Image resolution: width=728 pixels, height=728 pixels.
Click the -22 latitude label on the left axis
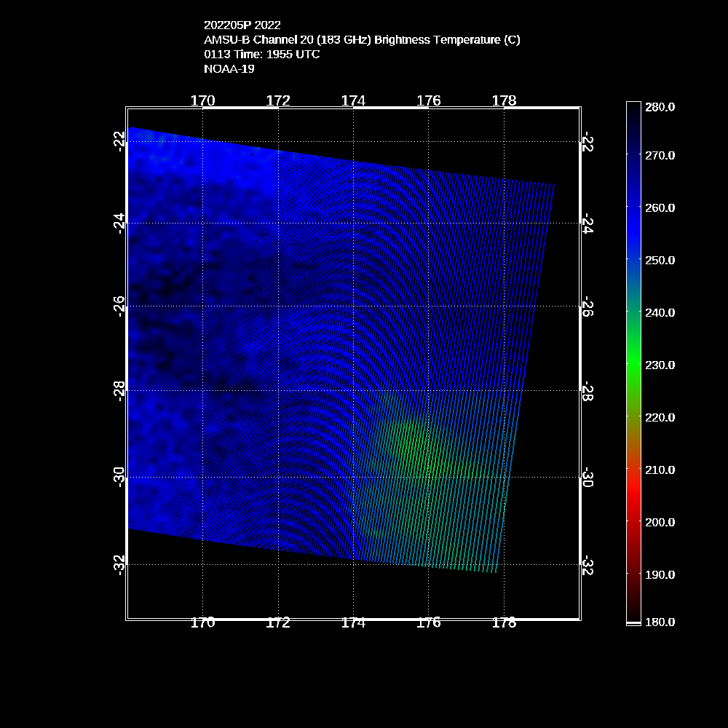(119, 140)
